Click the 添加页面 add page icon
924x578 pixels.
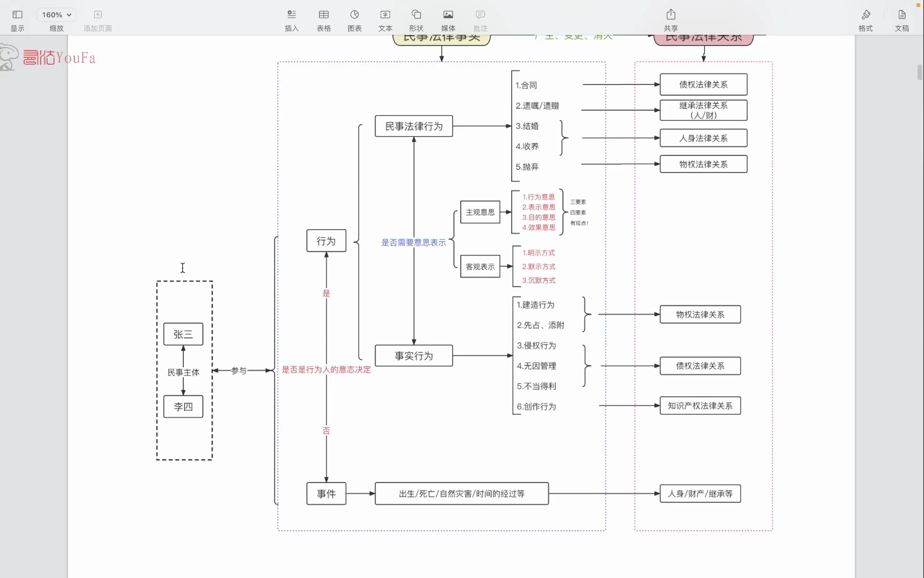click(98, 14)
